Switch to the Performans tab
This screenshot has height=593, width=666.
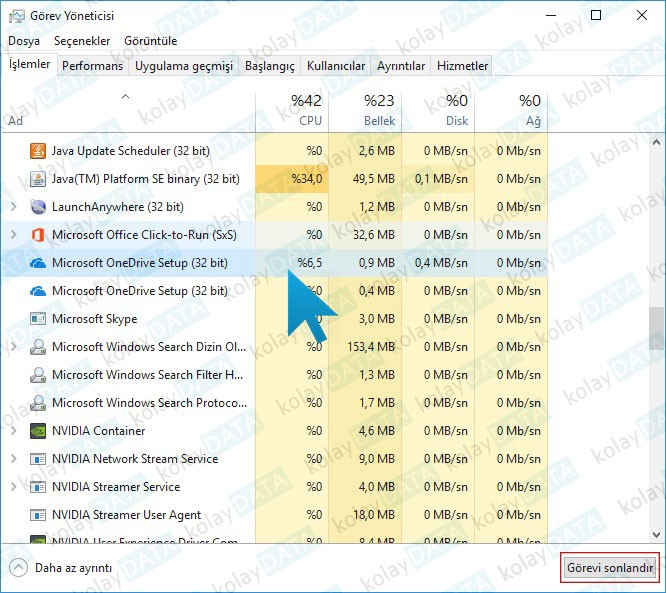[93, 66]
